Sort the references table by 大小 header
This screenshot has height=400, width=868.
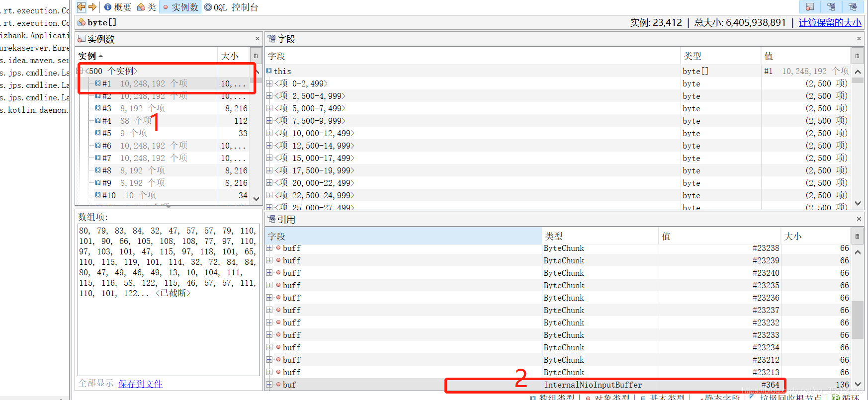point(816,236)
